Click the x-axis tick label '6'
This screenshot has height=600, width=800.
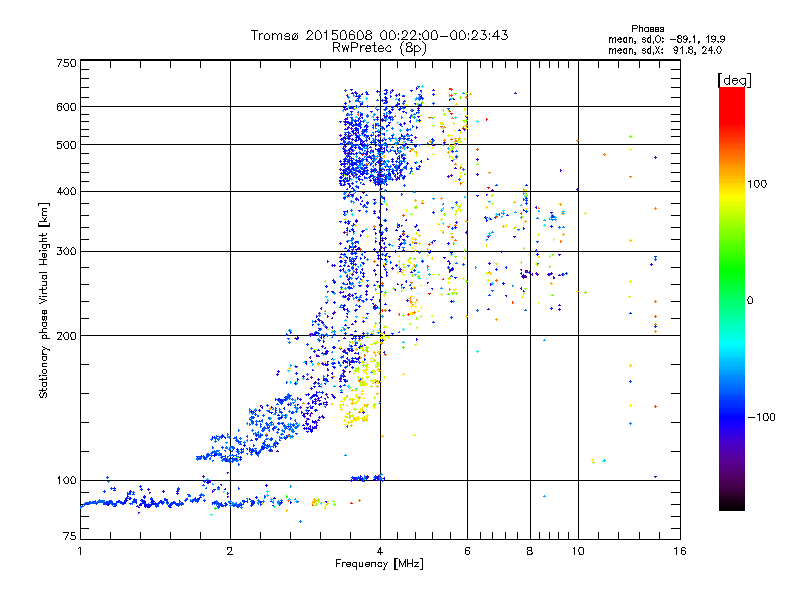tap(467, 551)
